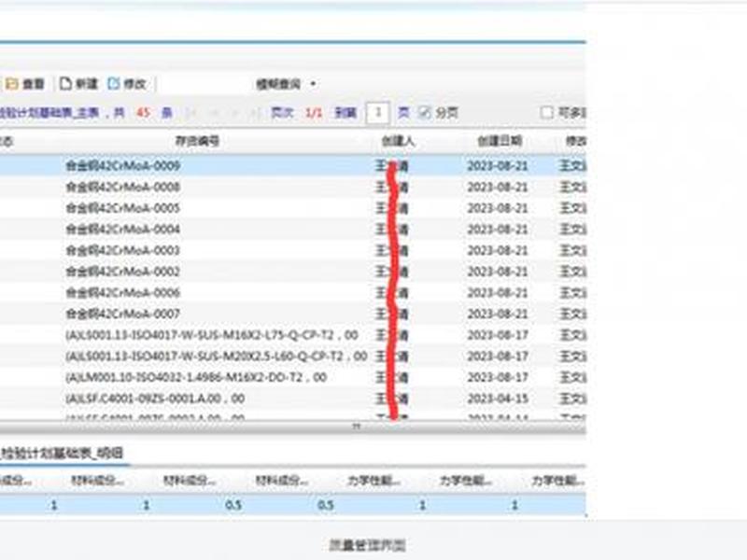
Task: Select row 合金钢42CrMoA-0009
Action: (293, 166)
